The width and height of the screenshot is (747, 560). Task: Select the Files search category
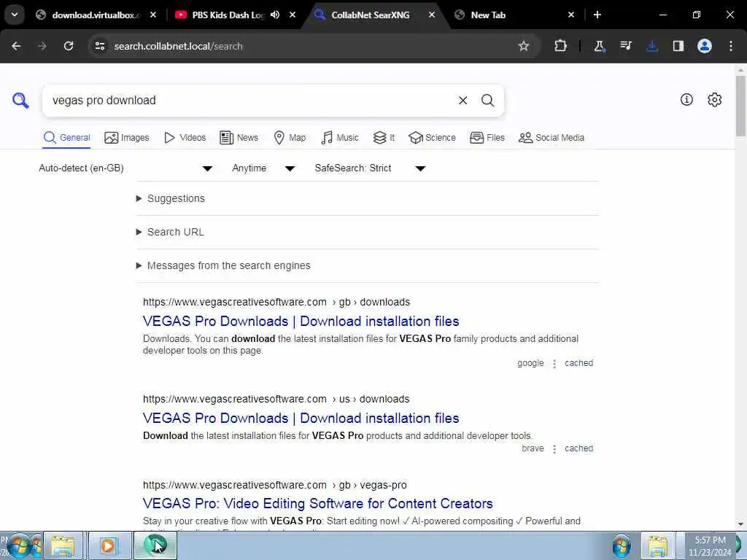coord(487,138)
